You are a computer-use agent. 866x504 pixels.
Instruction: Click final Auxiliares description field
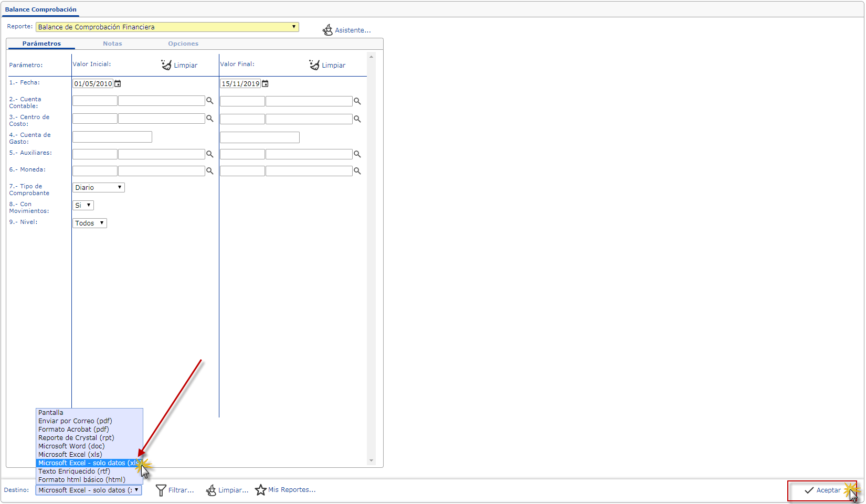click(x=309, y=154)
